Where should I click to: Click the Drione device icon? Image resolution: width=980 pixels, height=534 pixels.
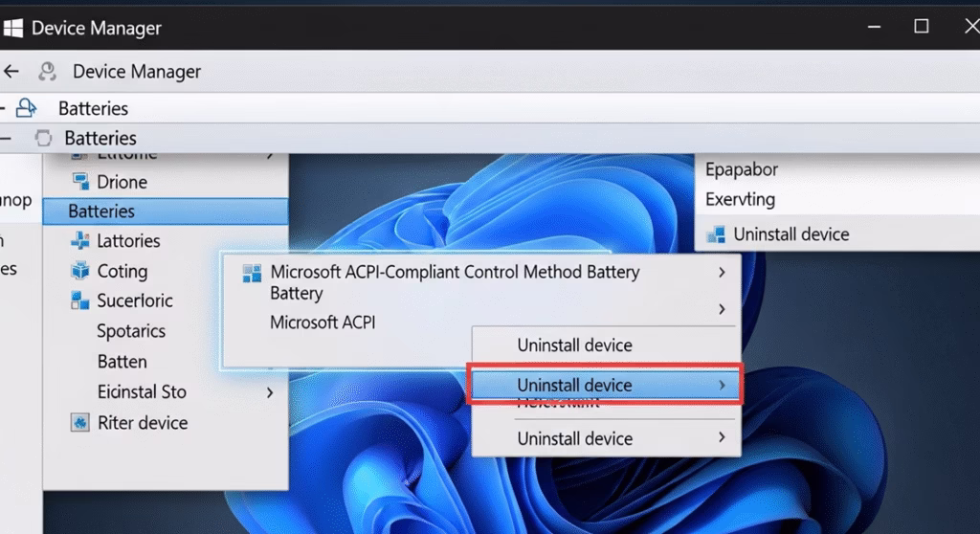[80, 182]
